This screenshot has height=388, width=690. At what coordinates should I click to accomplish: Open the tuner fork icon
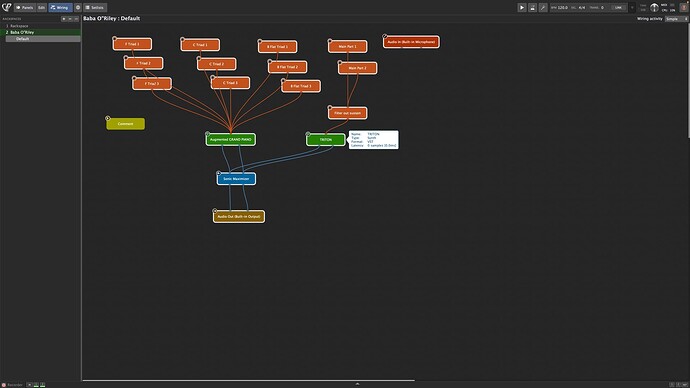tap(543, 7)
